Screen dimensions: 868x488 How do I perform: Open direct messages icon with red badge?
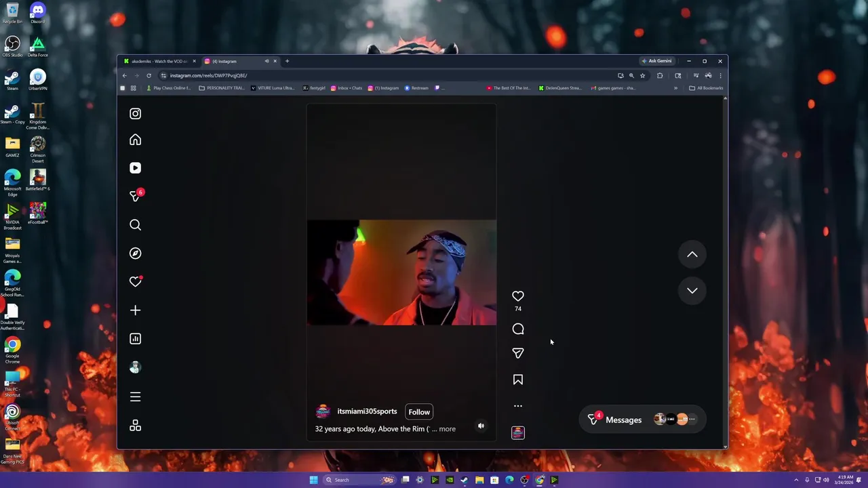[x=136, y=197]
